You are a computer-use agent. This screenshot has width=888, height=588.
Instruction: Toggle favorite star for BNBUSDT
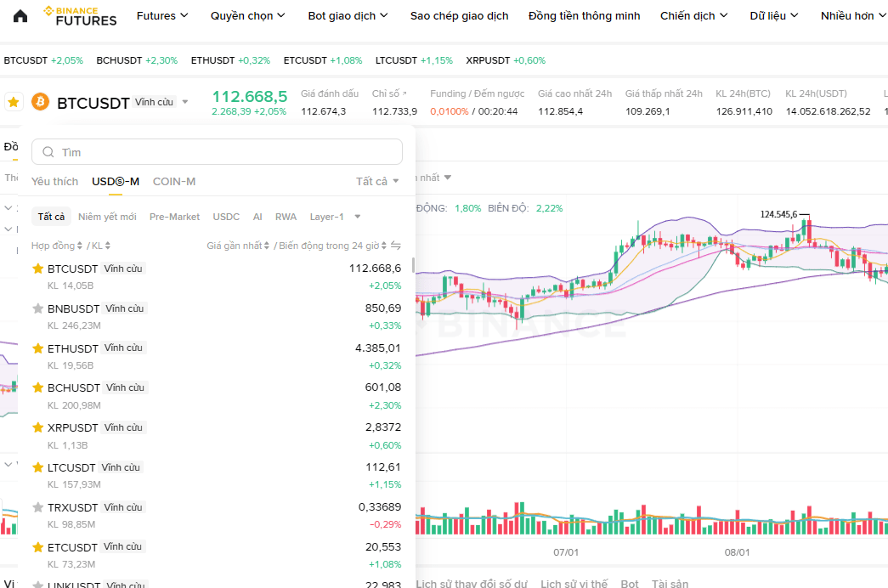[38, 308]
